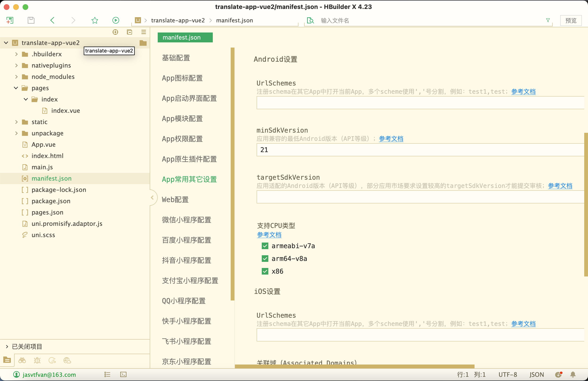
Task: Open App图标配置 settings section
Action: [x=182, y=78]
